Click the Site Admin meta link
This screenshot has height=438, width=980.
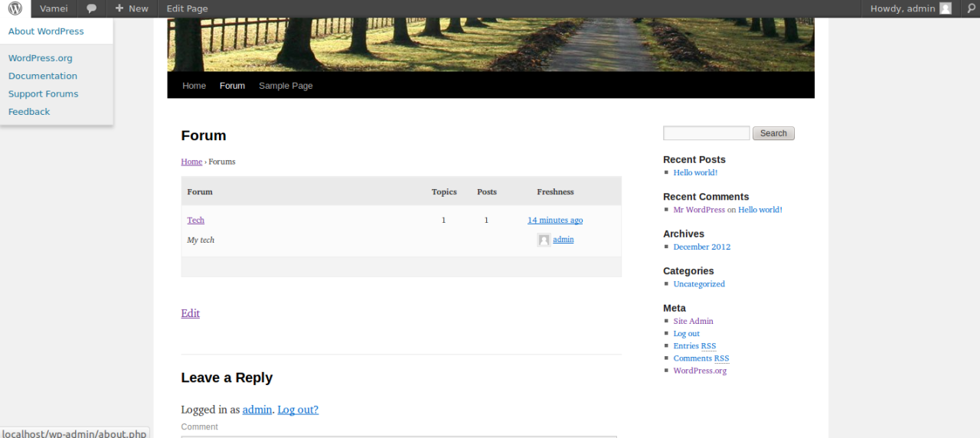pyautogui.click(x=694, y=321)
